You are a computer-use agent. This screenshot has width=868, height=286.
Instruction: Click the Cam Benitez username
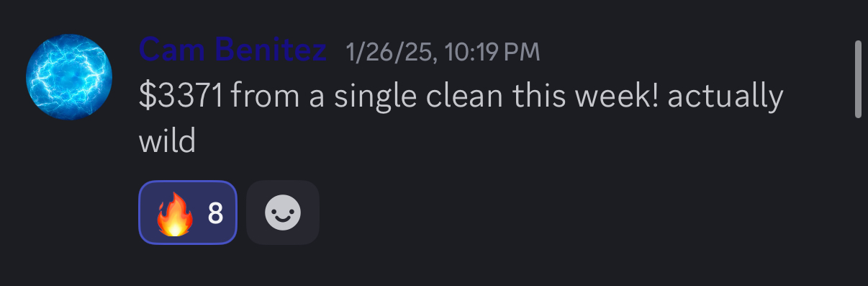click(x=232, y=51)
